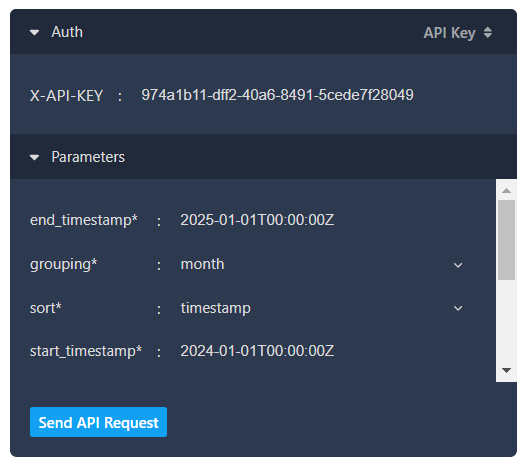The width and height of the screenshot is (525, 464).
Task: Open the grouping dropdown showing month
Action: coord(321,264)
